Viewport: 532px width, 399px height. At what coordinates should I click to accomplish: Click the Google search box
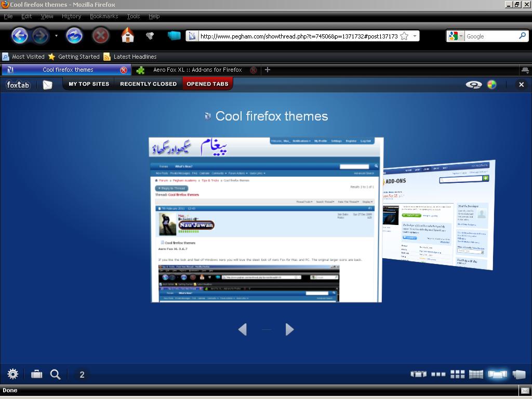click(x=491, y=36)
